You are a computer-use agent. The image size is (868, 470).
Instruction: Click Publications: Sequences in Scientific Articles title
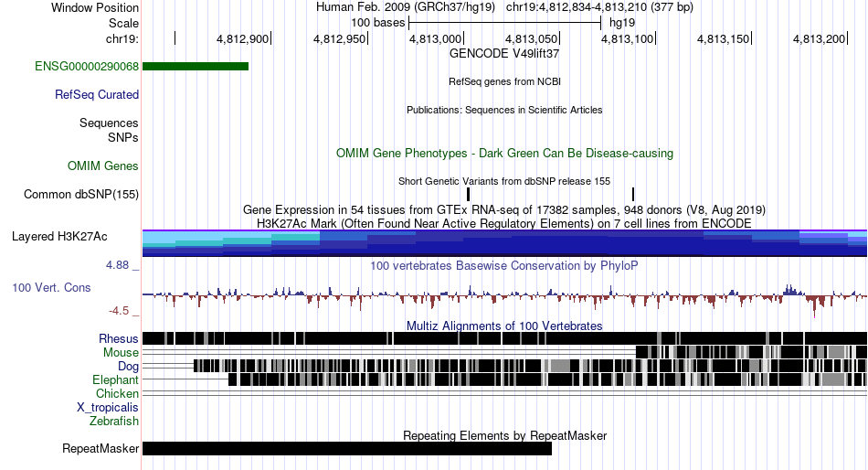click(504, 110)
